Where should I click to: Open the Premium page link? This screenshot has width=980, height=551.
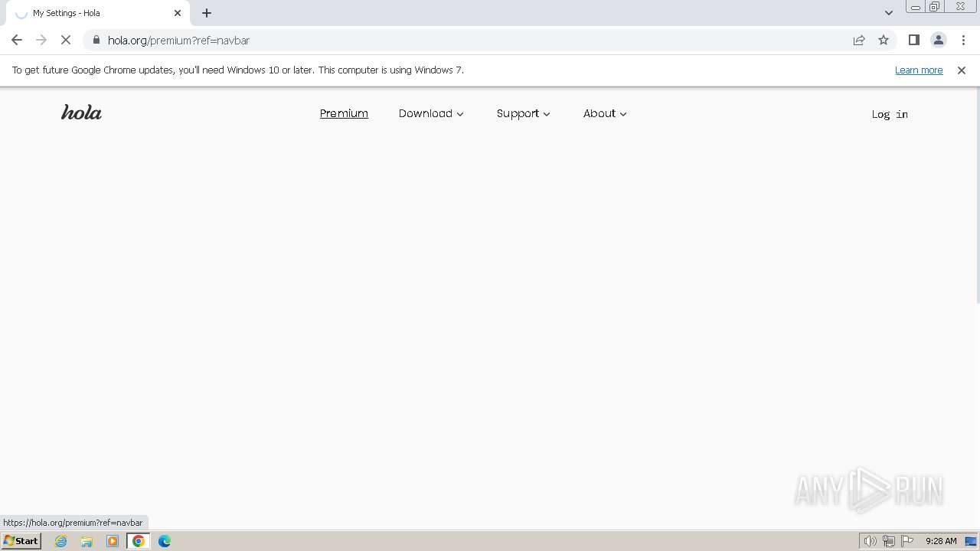click(x=344, y=113)
